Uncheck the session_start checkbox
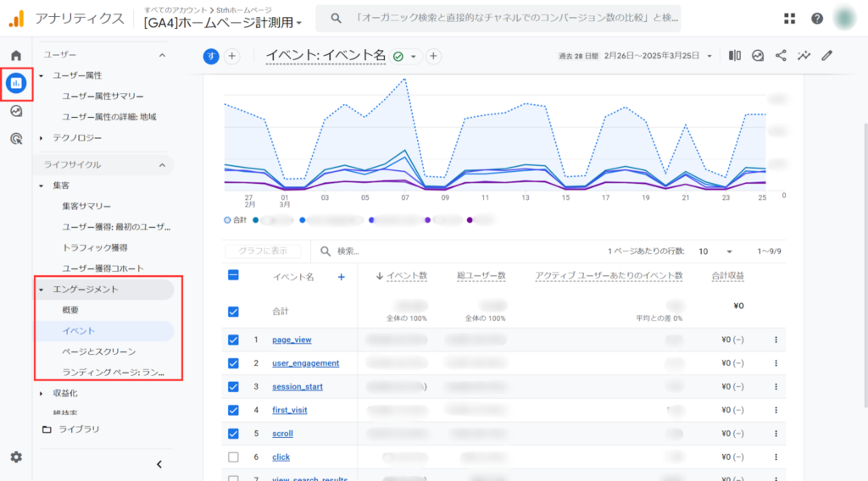 (234, 387)
